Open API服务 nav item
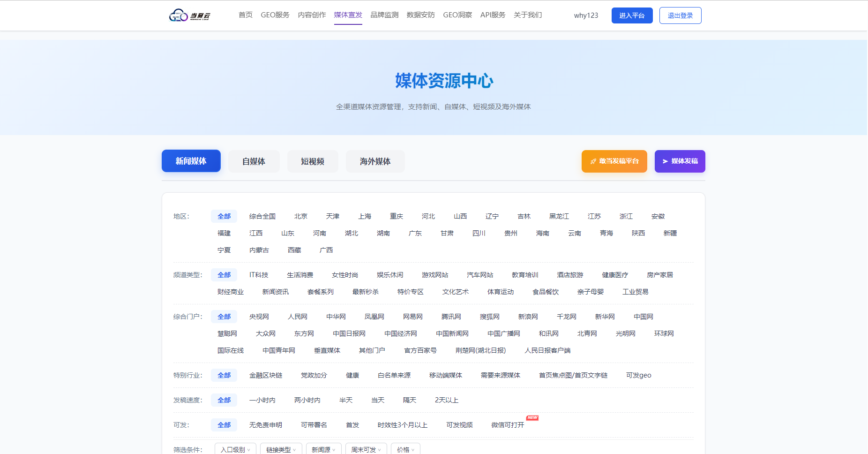The height and width of the screenshot is (454, 868). [x=493, y=15]
